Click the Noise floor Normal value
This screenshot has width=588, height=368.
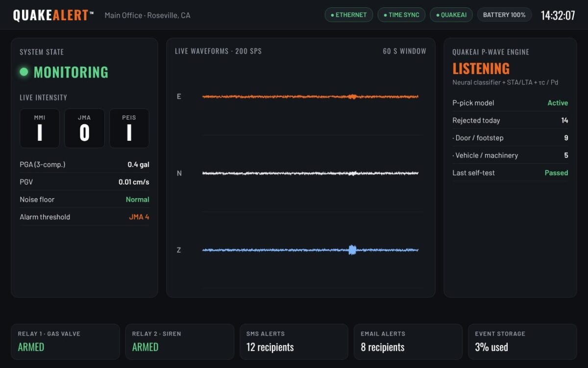137,199
